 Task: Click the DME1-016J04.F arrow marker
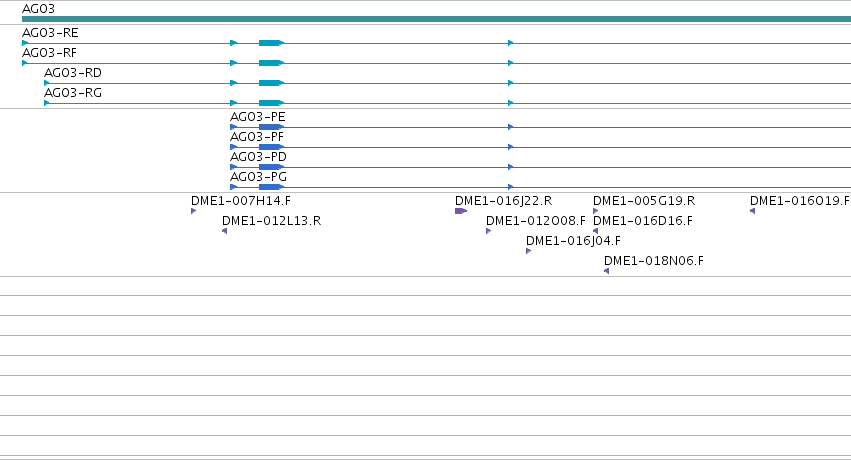point(529,251)
